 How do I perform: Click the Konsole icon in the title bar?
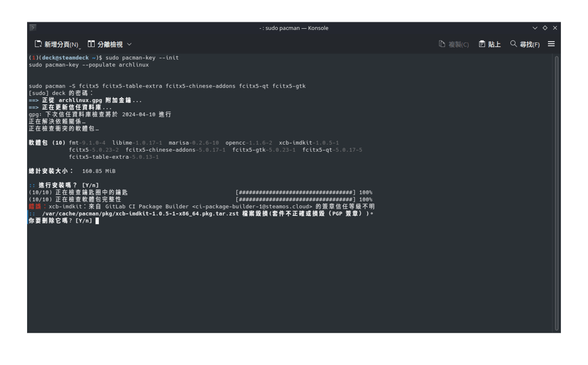point(34,28)
